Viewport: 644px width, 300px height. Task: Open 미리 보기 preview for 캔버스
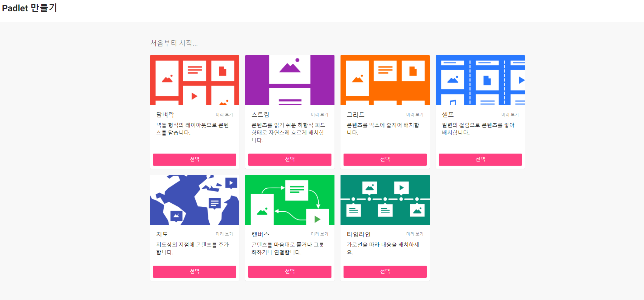(320, 234)
